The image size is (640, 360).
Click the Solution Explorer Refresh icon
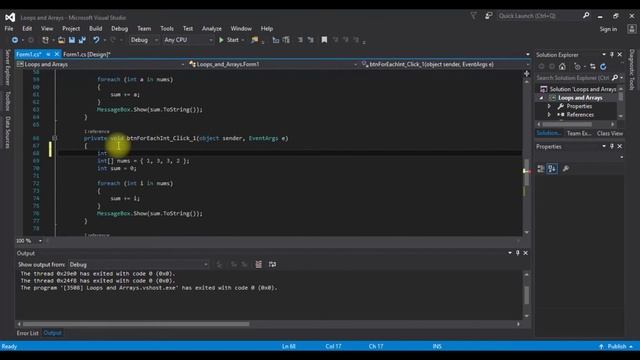[603, 67]
